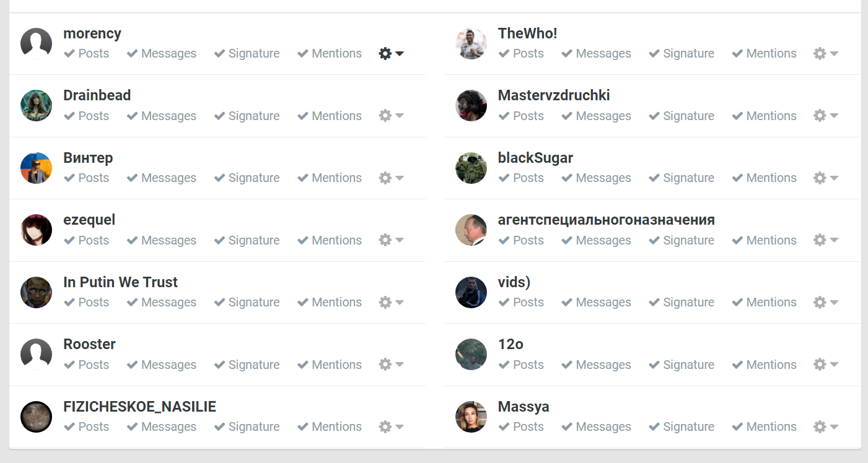Open gear settings for blackSugar
The image size is (868, 463).
pos(826,178)
